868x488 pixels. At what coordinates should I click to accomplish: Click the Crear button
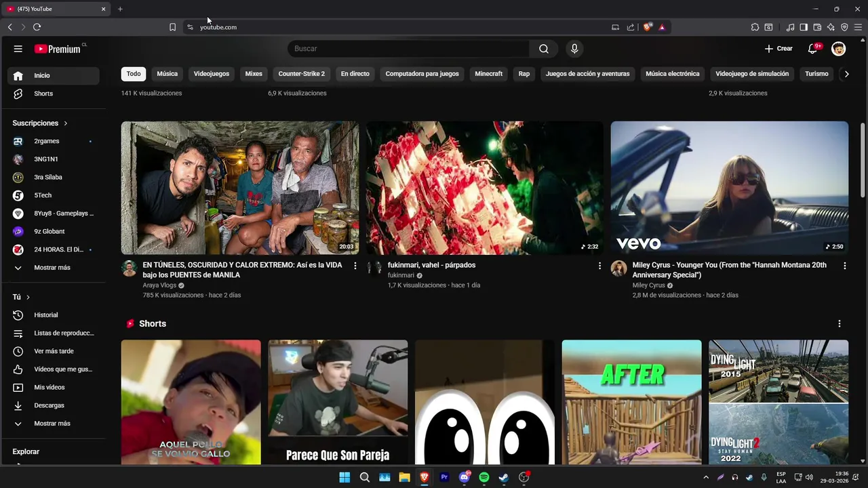[x=778, y=49]
